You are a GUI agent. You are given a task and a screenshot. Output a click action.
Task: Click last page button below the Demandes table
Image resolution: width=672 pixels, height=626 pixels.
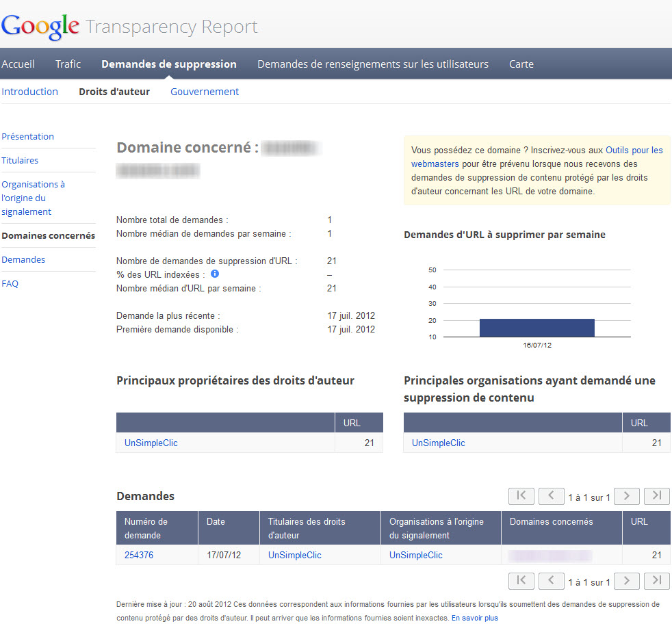point(657,581)
